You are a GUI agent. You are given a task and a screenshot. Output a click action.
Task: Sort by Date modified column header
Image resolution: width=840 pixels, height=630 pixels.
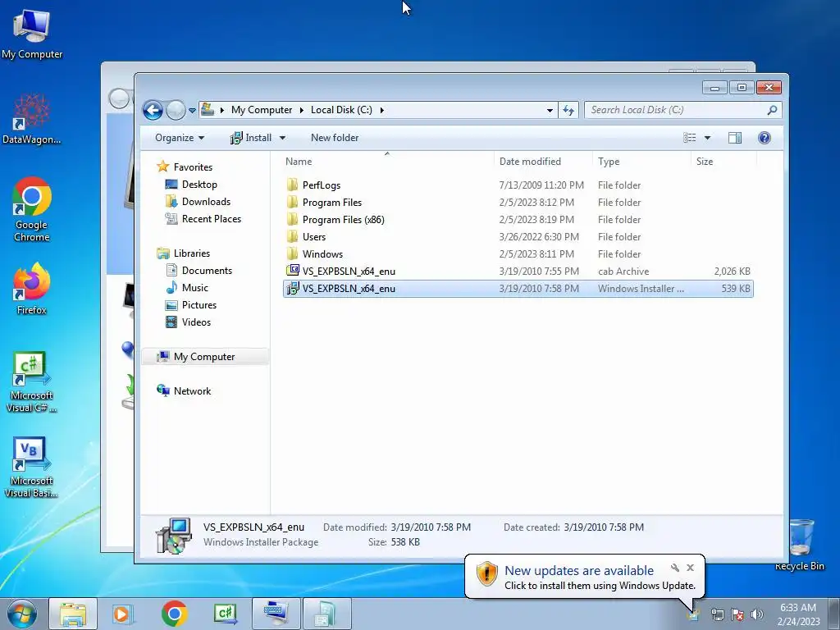(x=530, y=162)
